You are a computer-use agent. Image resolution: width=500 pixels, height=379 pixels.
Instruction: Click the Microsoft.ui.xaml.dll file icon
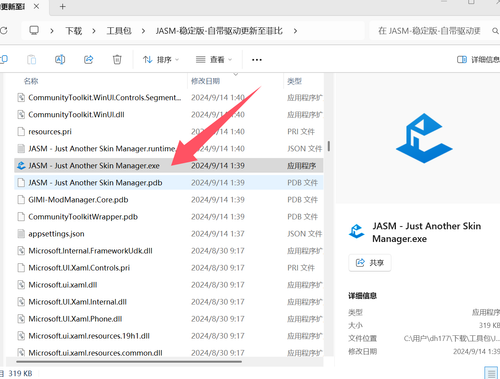tap(21, 285)
